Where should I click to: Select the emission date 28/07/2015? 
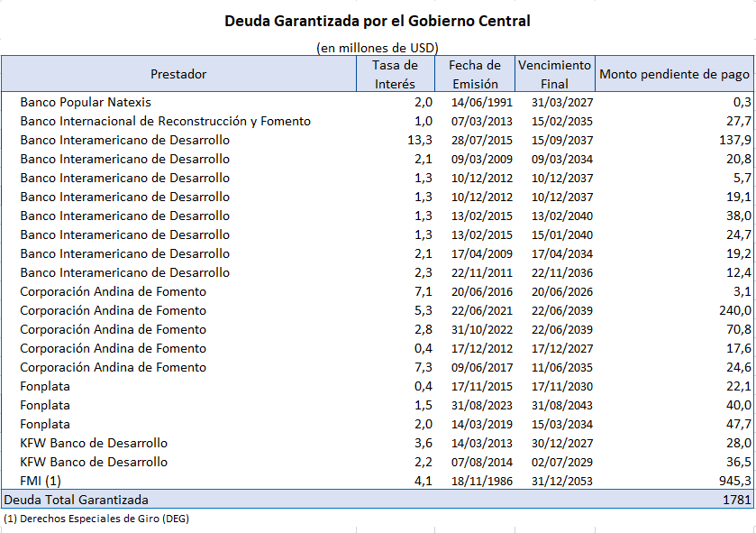pyautogui.click(x=482, y=140)
